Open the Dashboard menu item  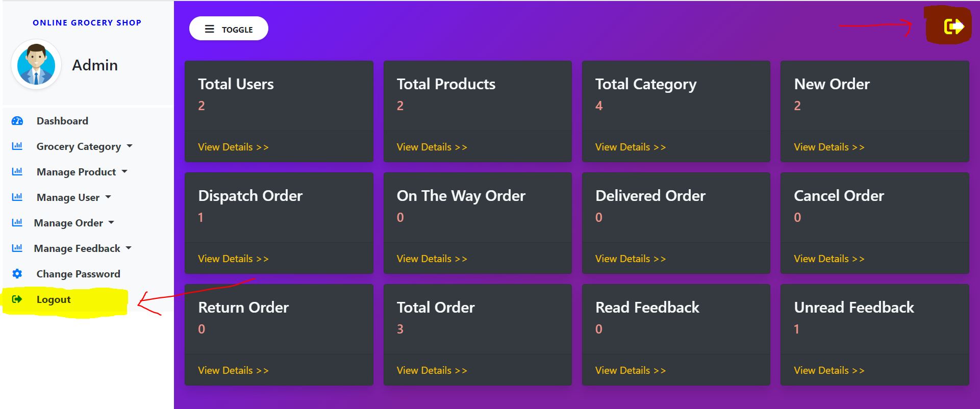pos(62,121)
